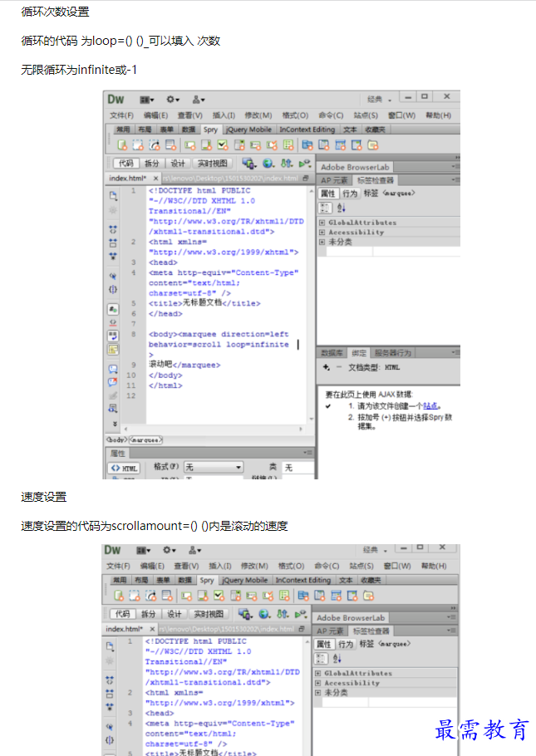Viewport: 536px width, 756px height.
Task: Insert Spry Validation Confirm in lower screenshot toolbar
Action: 268,596
